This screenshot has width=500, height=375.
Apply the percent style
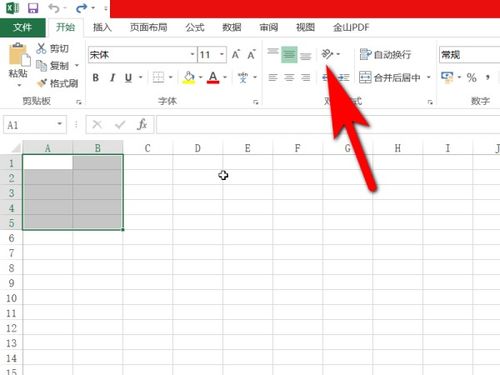coord(471,78)
